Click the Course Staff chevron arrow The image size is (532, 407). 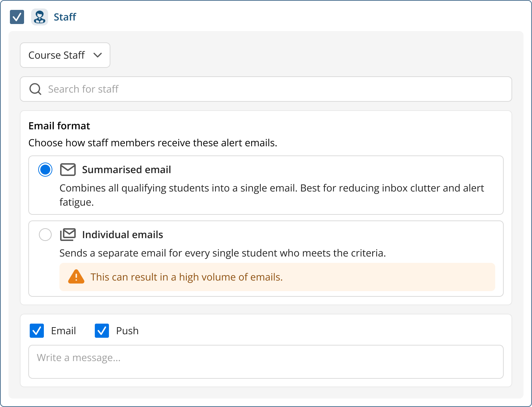98,55
